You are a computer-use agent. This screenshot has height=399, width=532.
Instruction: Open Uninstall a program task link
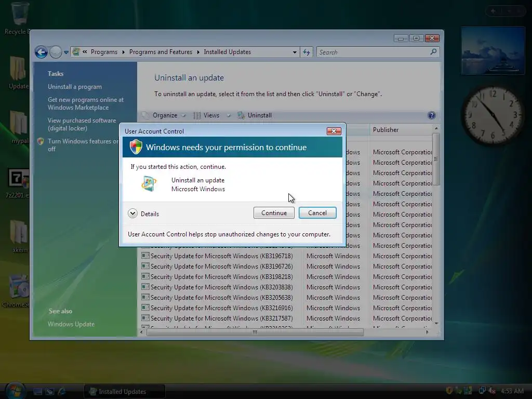point(75,87)
